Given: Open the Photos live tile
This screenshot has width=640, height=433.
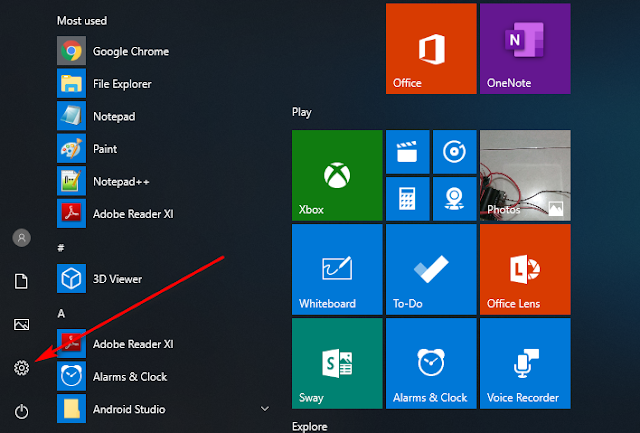Looking at the screenshot, I should point(525,175).
